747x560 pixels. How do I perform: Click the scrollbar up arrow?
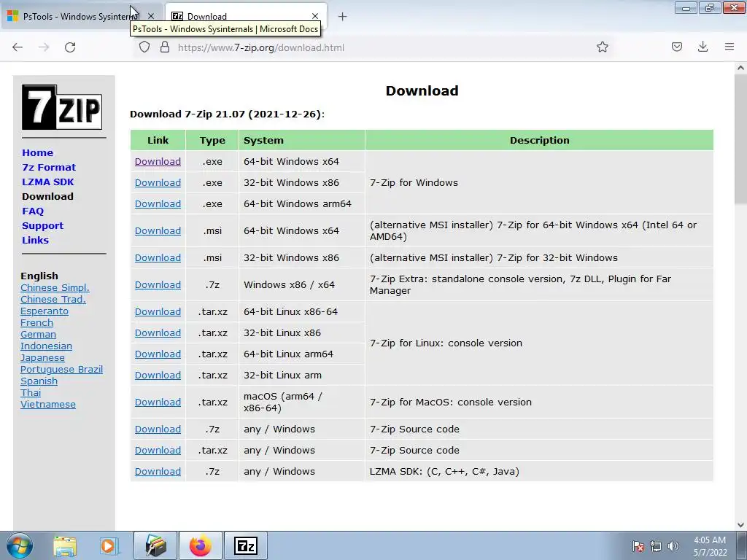[740, 68]
